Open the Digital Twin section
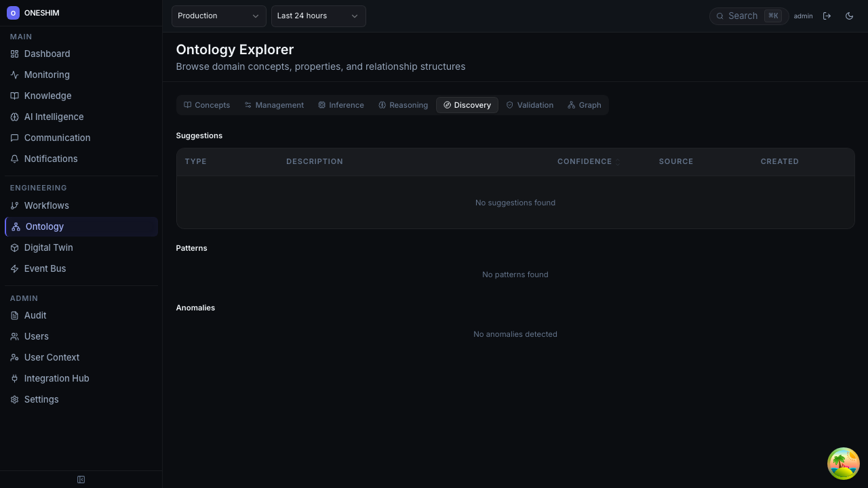The image size is (868, 488). (48, 247)
